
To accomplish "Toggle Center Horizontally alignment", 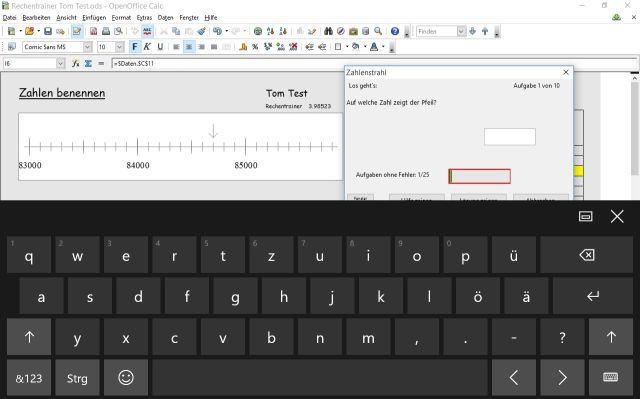I will point(189,47).
